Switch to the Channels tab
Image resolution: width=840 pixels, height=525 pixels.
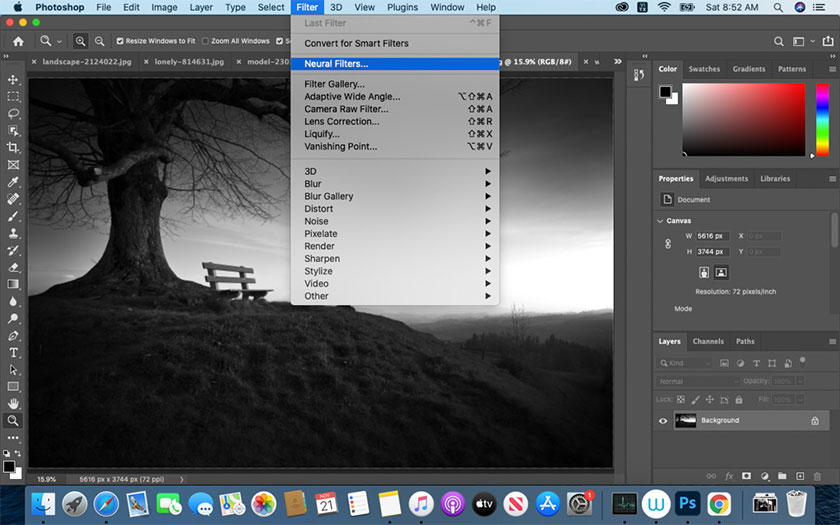[708, 341]
